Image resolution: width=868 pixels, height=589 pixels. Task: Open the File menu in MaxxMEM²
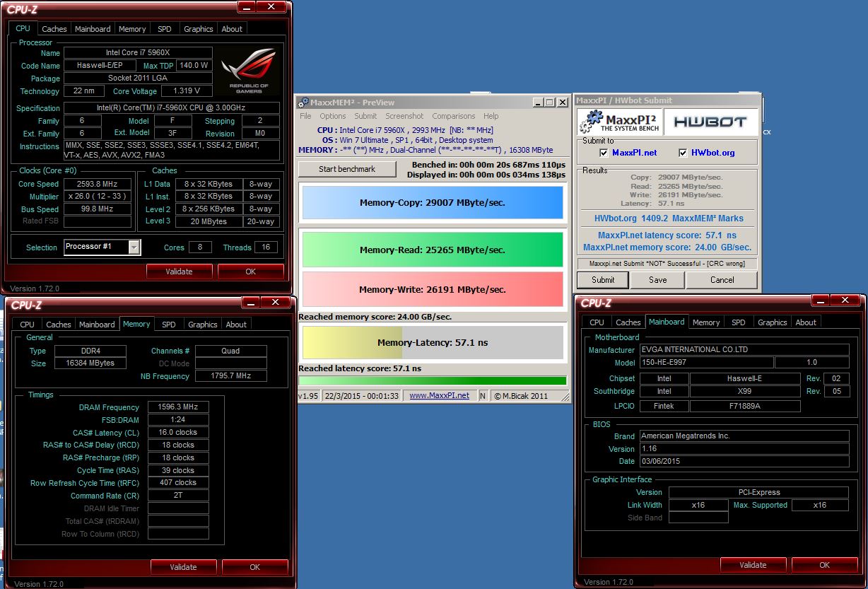click(305, 116)
